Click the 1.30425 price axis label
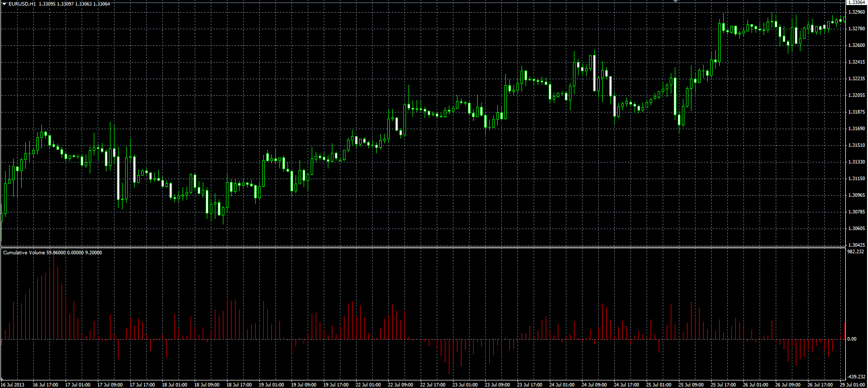This screenshot has height=388, width=868. pyautogui.click(x=857, y=245)
